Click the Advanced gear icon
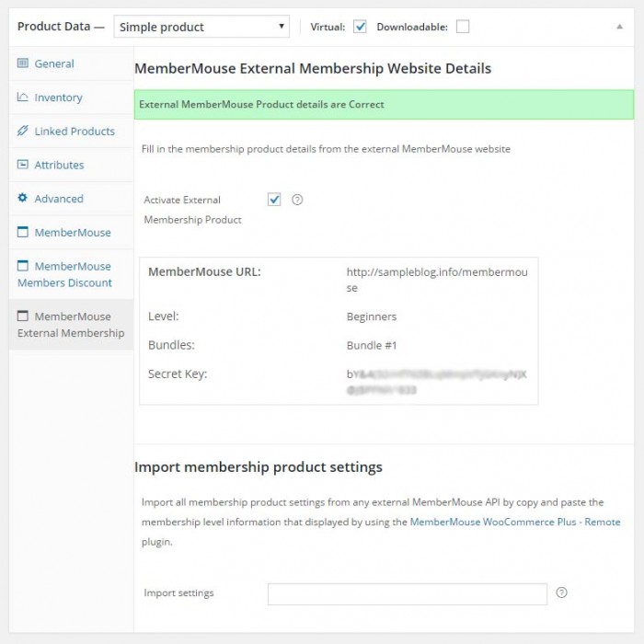 coord(23,199)
